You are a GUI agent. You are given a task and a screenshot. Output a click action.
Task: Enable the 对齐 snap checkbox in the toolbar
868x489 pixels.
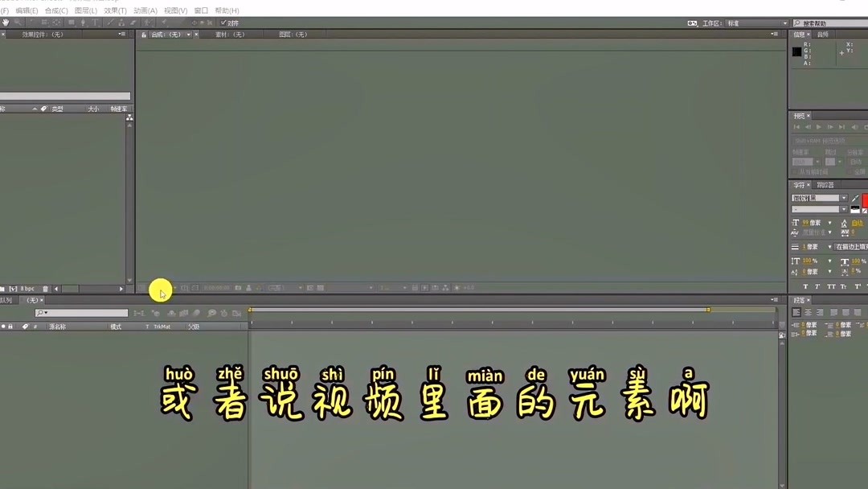(223, 23)
